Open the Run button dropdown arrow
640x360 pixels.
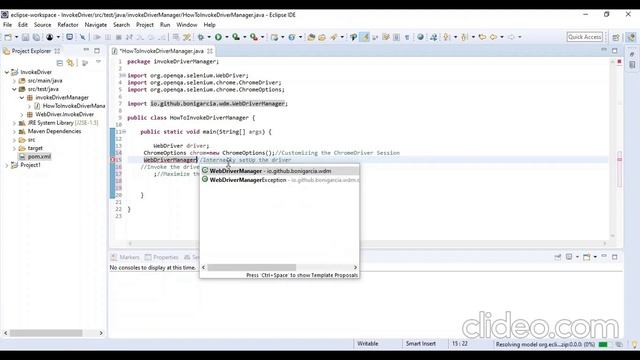[227, 37]
